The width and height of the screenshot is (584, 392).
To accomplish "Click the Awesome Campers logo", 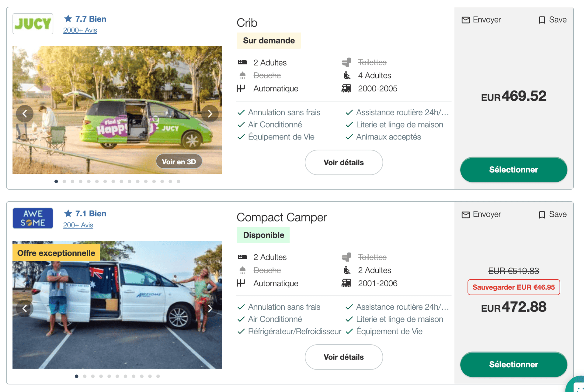I will [x=33, y=218].
